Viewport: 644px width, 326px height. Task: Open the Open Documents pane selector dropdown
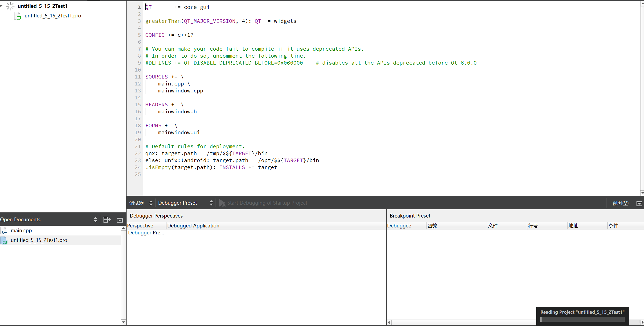point(95,220)
